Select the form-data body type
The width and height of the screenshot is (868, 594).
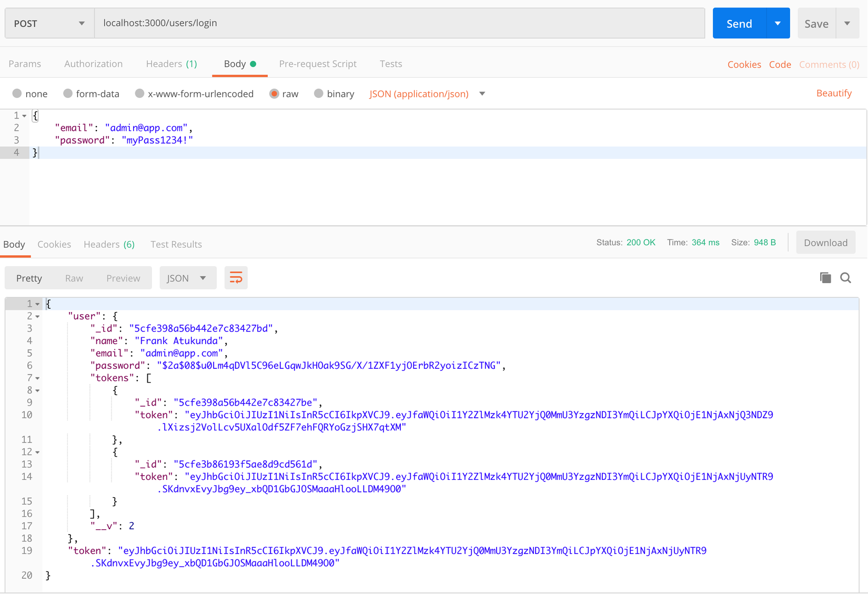[68, 94]
